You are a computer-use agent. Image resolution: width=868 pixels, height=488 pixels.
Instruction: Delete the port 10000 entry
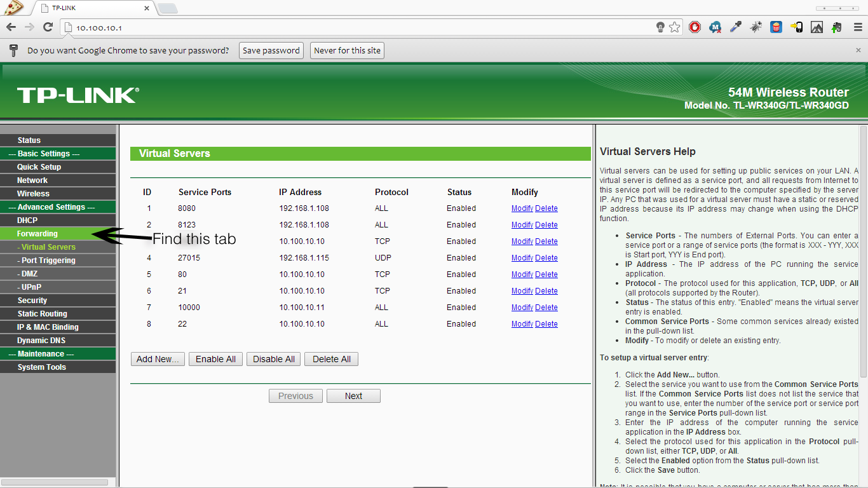point(546,308)
